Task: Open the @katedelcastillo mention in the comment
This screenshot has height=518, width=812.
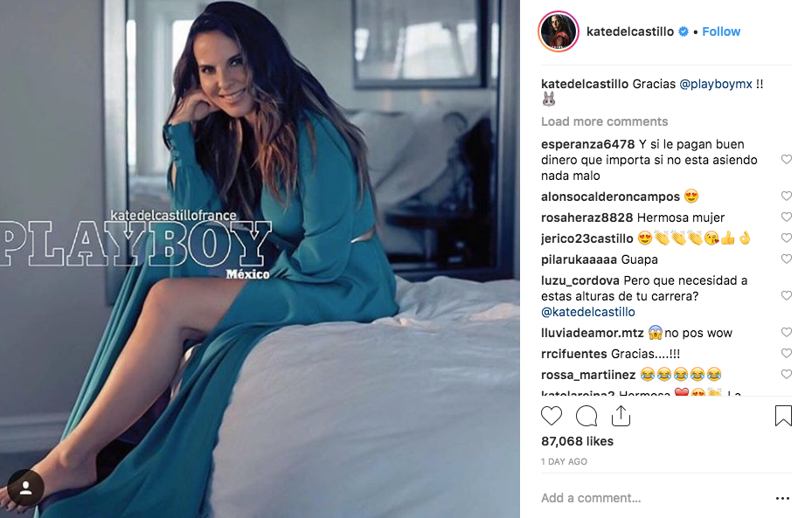Action: pos(587,312)
